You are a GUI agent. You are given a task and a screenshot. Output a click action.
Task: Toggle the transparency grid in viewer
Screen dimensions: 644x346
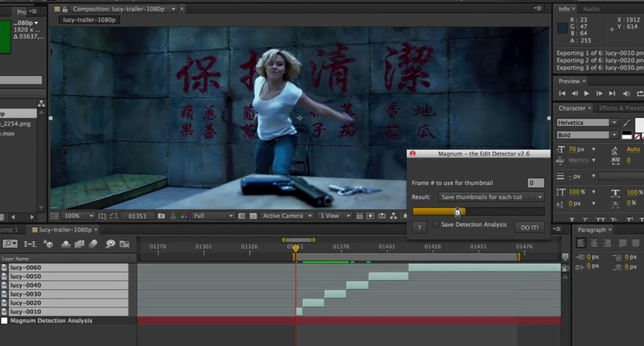(253, 216)
